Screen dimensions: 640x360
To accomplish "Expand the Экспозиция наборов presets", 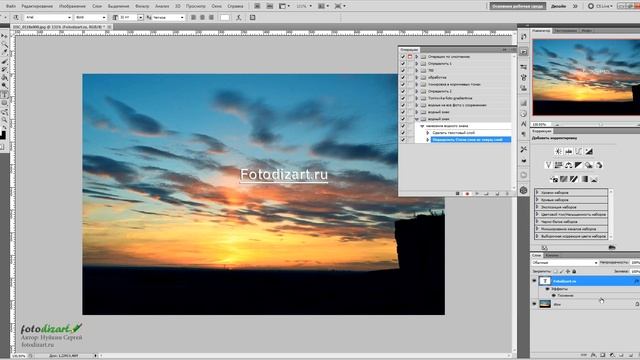I will tap(538, 207).
